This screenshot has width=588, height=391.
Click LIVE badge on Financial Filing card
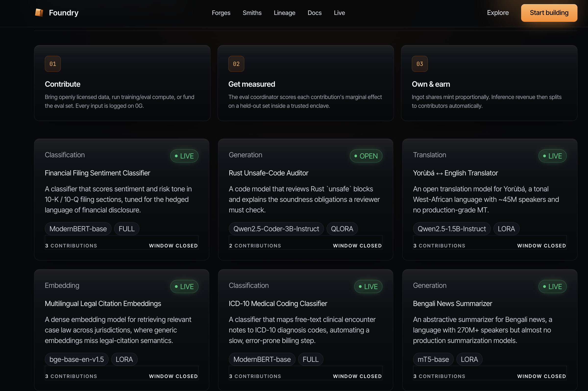click(184, 156)
